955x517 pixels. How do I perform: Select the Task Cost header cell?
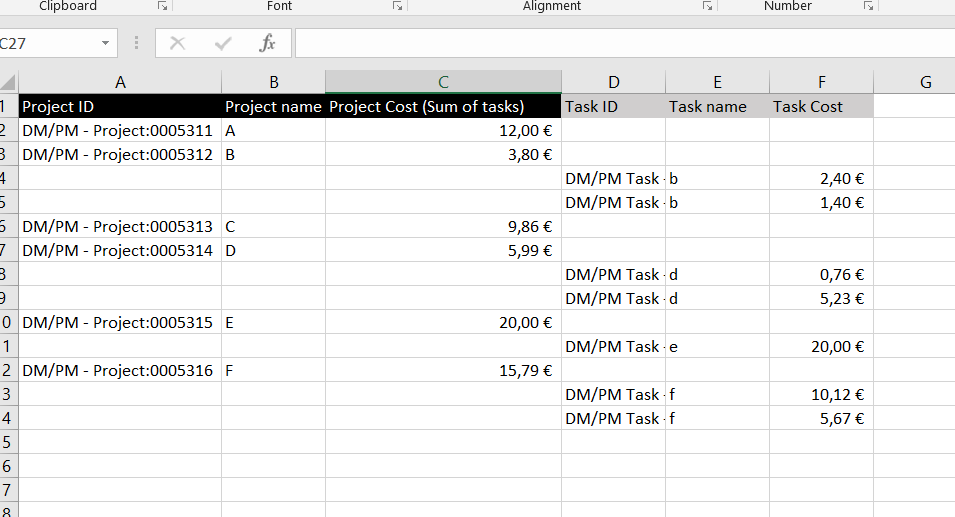[x=822, y=107]
